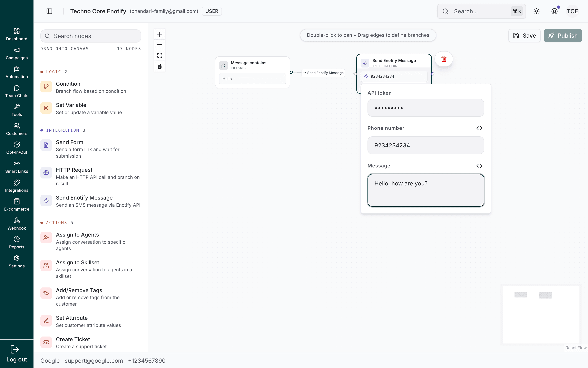The width and height of the screenshot is (588, 368).
Task: Open Team Chats
Action: 17,91
